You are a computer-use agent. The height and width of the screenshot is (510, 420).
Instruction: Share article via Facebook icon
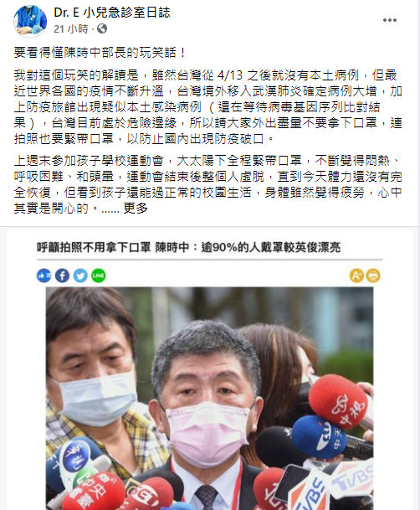pos(62,276)
